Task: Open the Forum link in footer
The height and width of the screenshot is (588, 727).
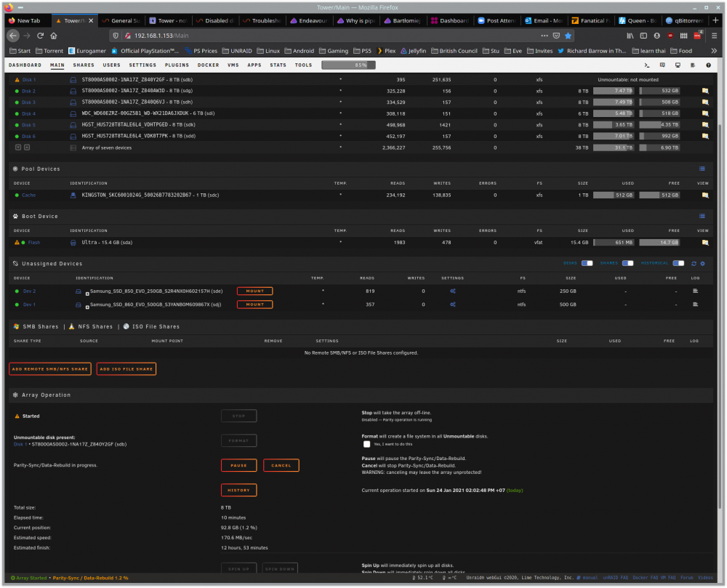Action: point(687,578)
